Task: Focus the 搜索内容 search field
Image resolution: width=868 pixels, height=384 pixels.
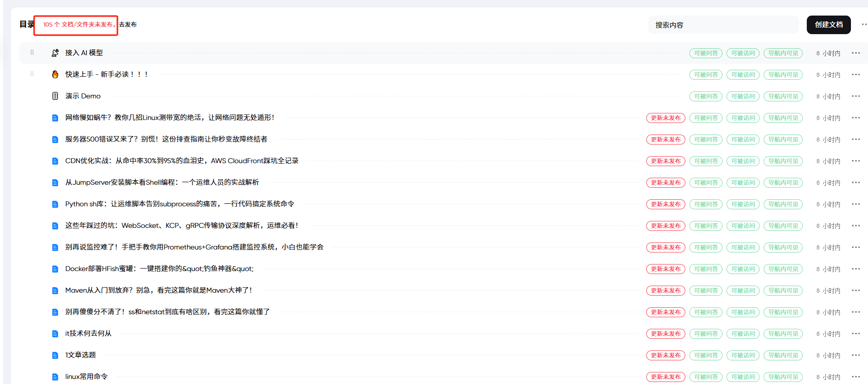Action: (722, 25)
